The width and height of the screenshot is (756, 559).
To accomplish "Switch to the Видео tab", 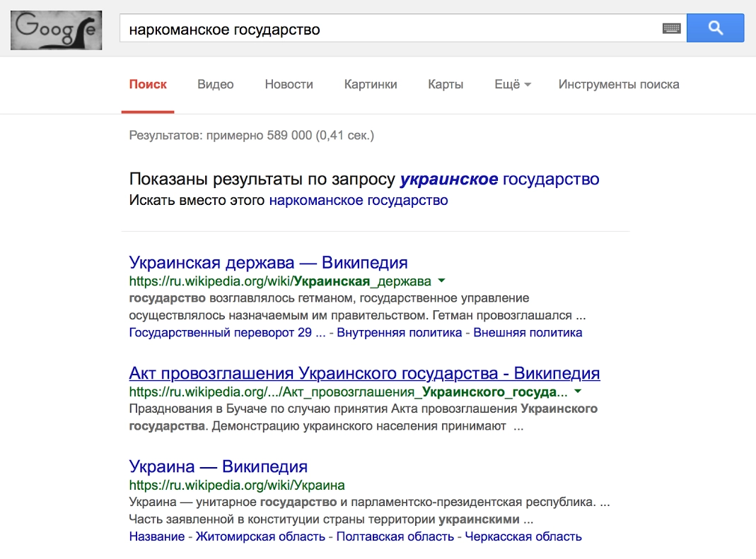I will (x=216, y=84).
